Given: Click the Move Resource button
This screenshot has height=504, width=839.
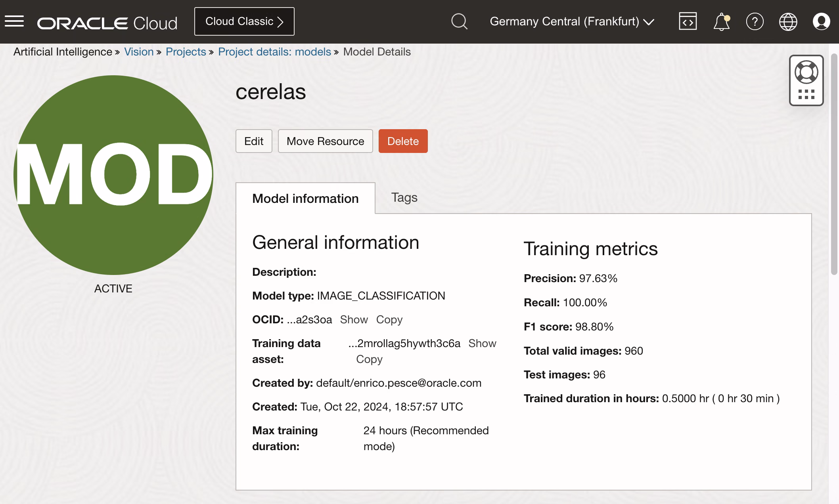Looking at the screenshot, I should (325, 141).
